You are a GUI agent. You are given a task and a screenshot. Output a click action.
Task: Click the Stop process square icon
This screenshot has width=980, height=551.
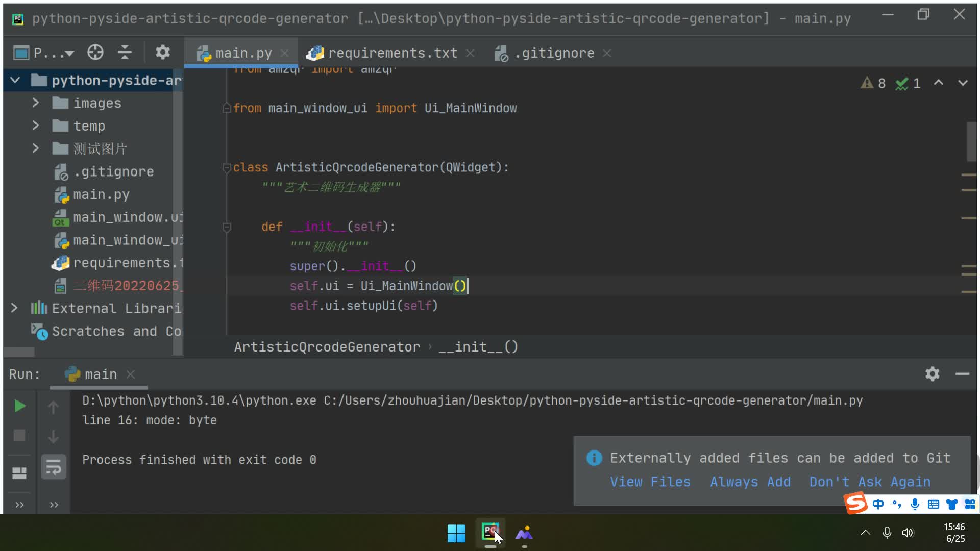click(19, 435)
